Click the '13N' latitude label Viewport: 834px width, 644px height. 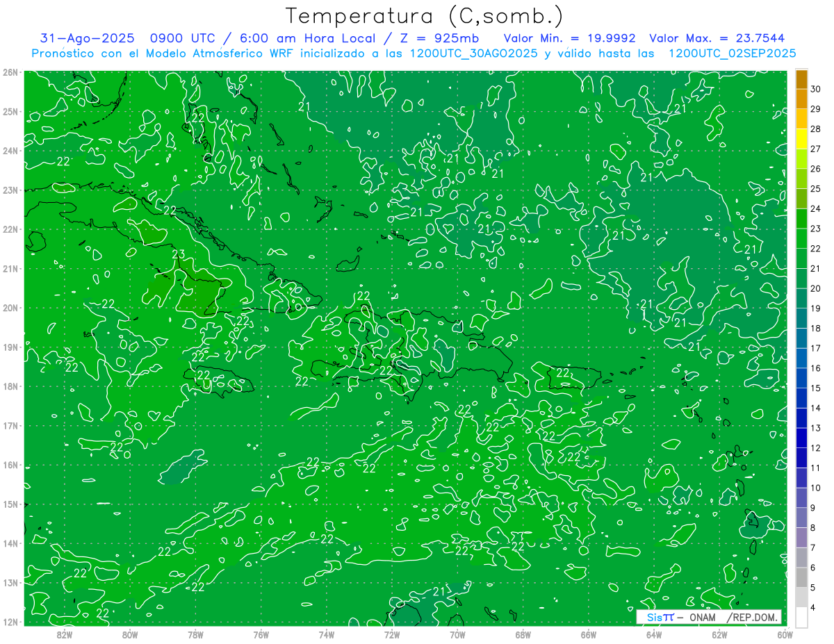tap(10, 582)
